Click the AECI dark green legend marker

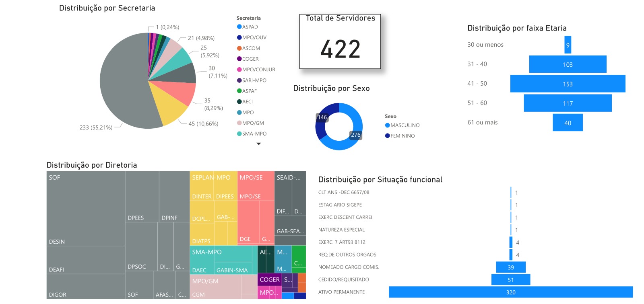pyautogui.click(x=239, y=102)
